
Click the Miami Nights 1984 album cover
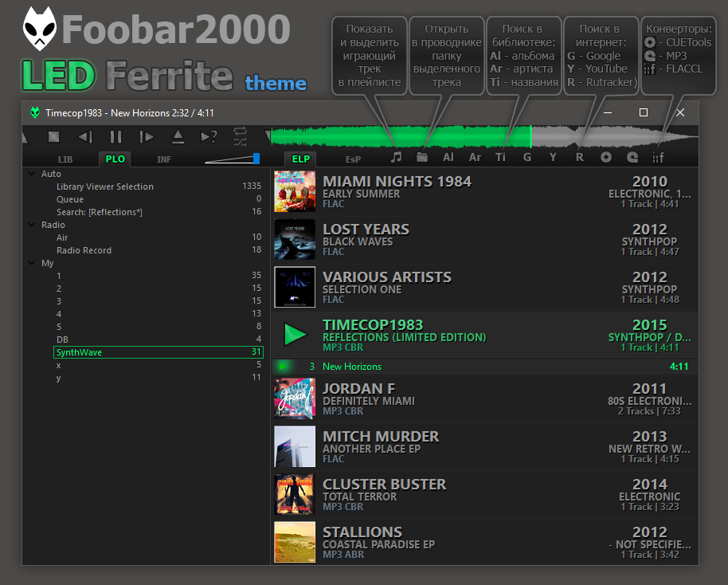(295, 191)
